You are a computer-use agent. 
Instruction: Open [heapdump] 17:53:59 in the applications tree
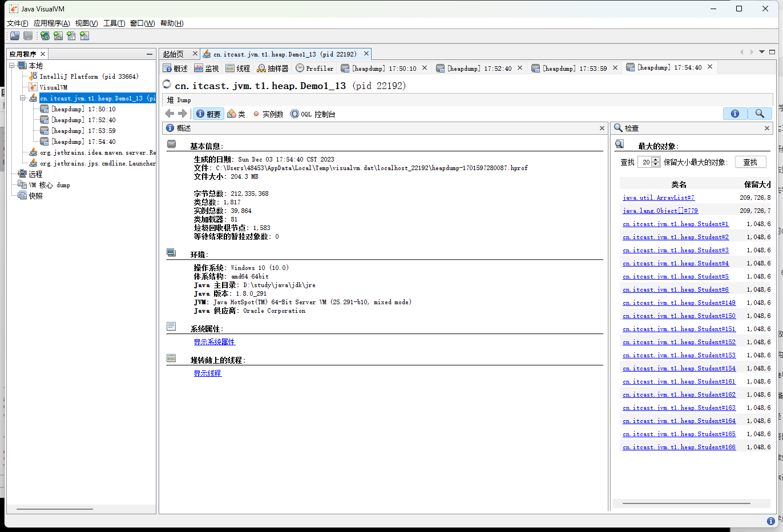[78, 131]
